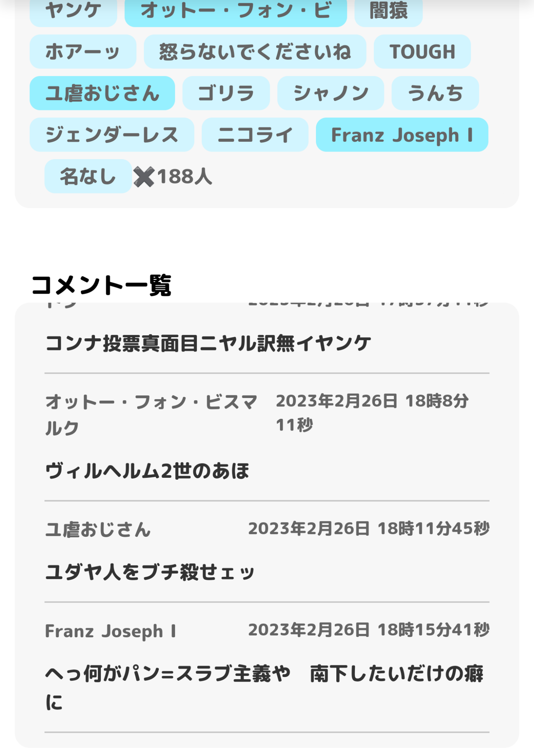Select the ヴィルヘルム2世のあほ comment
534x756 pixels.
tap(147, 471)
